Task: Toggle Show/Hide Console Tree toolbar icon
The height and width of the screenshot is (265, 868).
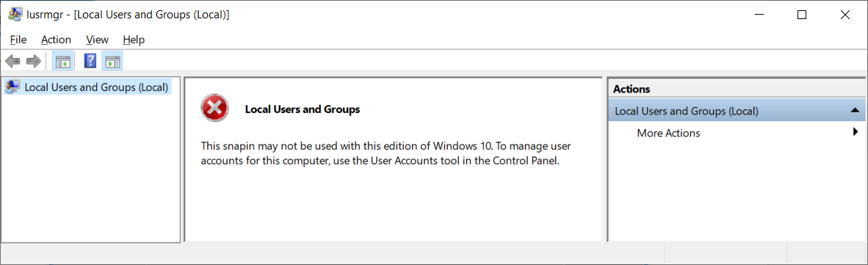Action: coord(63,62)
